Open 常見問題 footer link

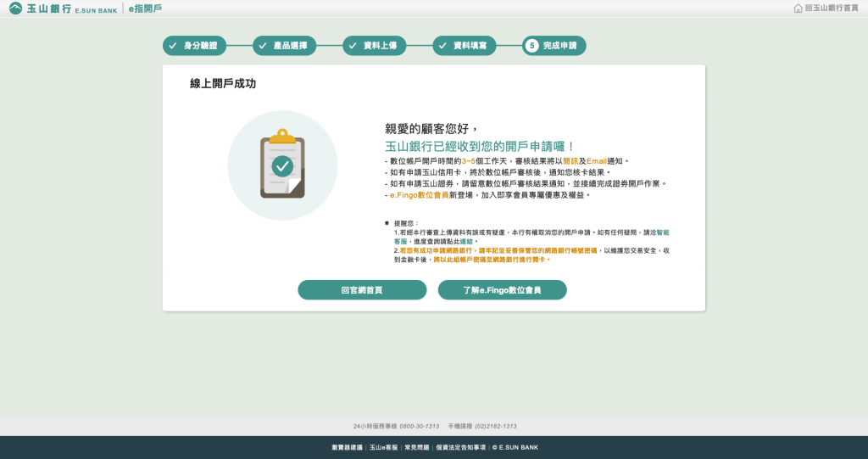click(x=417, y=447)
